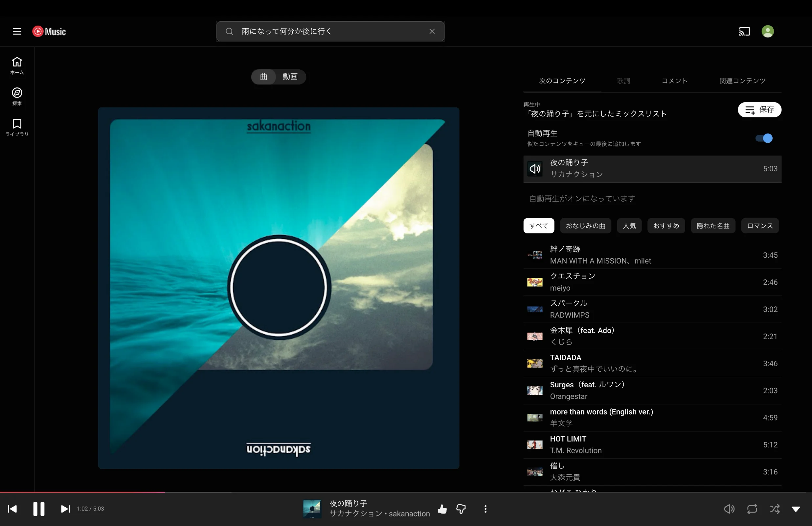The height and width of the screenshot is (526, 812).
Task: Open 探索 explore in sidebar
Action: coord(17,96)
